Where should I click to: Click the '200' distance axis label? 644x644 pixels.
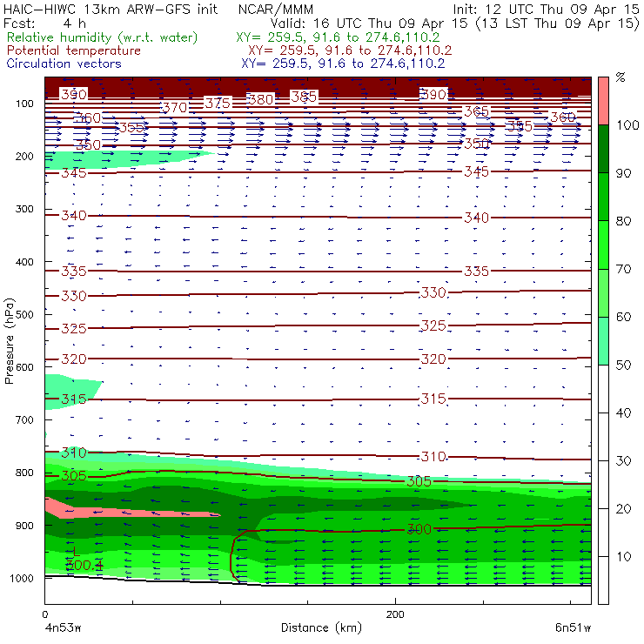point(395,614)
